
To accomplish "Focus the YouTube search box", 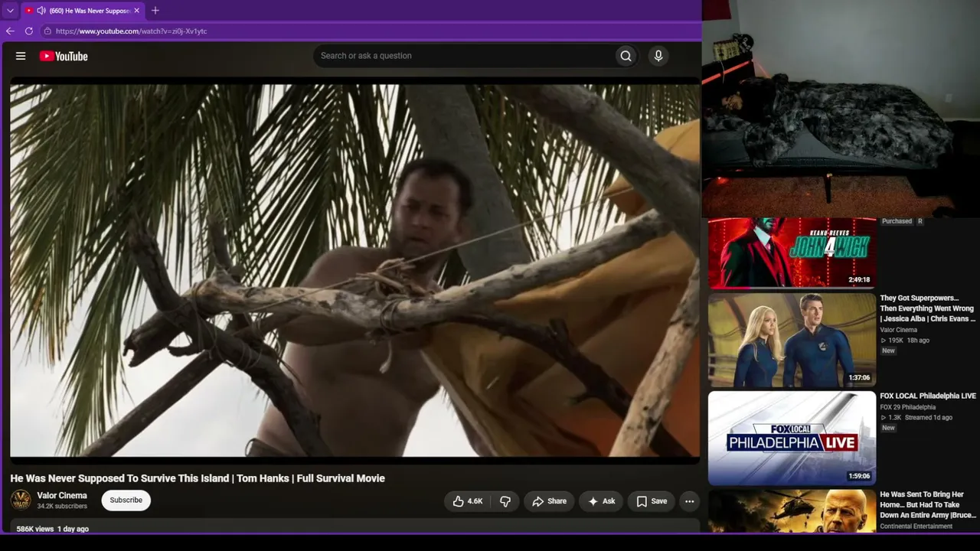I will (x=464, y=56).
